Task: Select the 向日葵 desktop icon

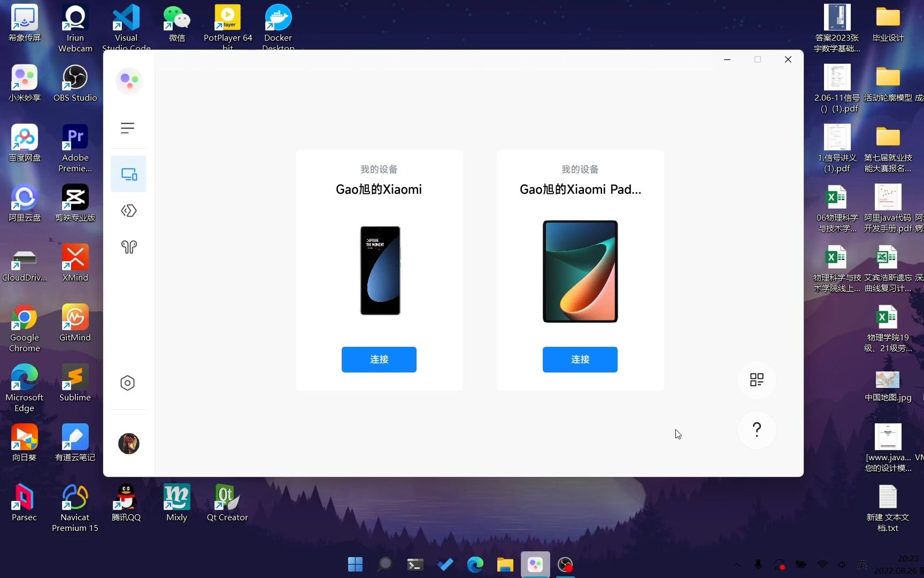Action: pos(24,443)
